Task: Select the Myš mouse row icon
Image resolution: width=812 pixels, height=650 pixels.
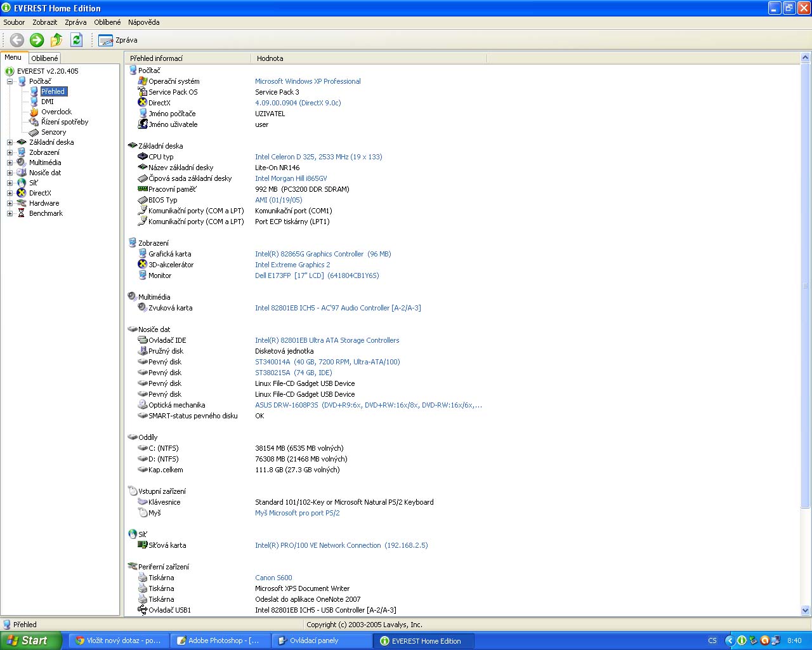Action: coord(143,513)
